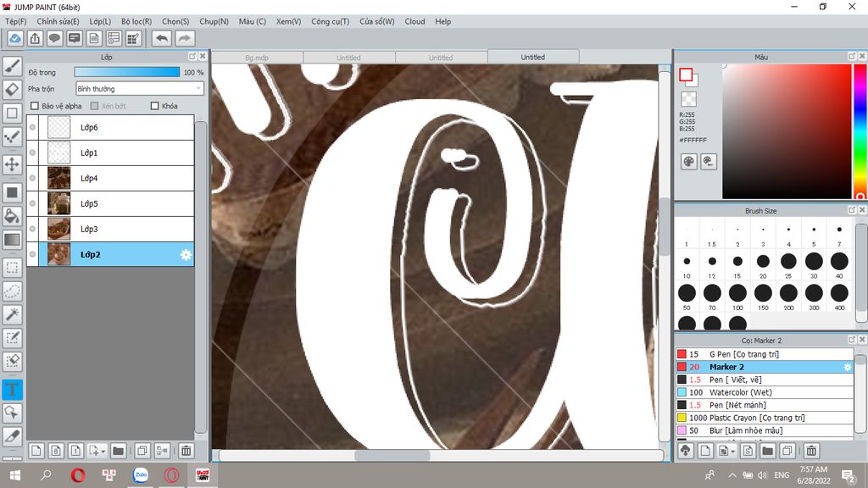868x488 pixels.
Task: Select the Gradient tool
Action: click(x=12, y=240)
